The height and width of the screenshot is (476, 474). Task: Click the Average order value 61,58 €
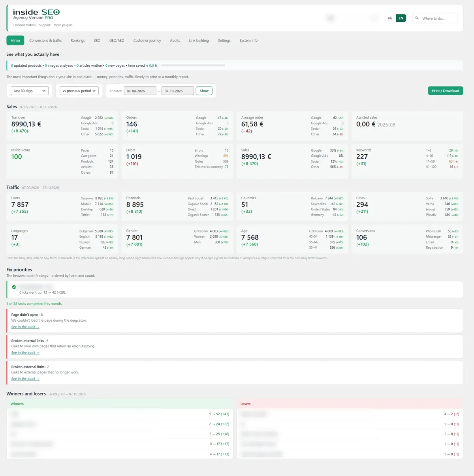click(252, 124)
